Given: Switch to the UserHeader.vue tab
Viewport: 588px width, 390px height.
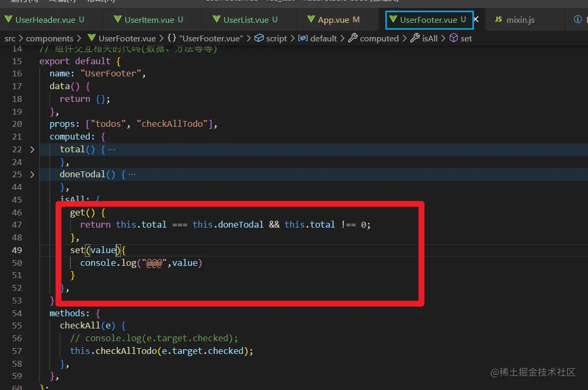Looking at the screenshot, I should click(45, 20).
